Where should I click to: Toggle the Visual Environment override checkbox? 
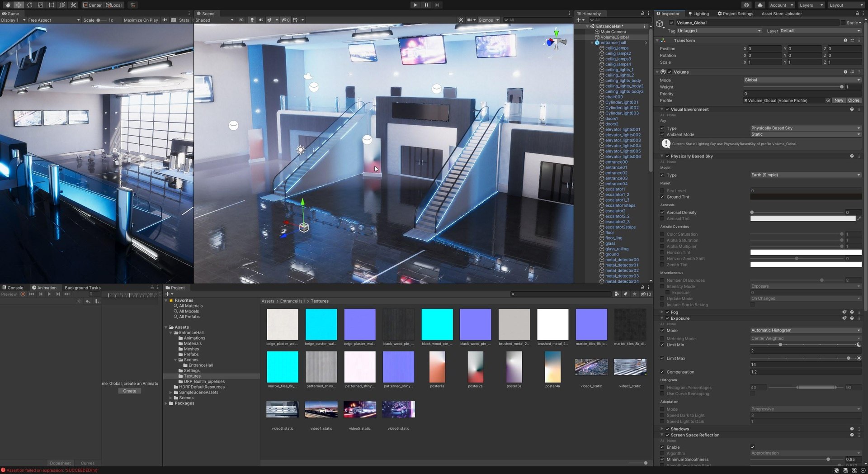[667, 109]
